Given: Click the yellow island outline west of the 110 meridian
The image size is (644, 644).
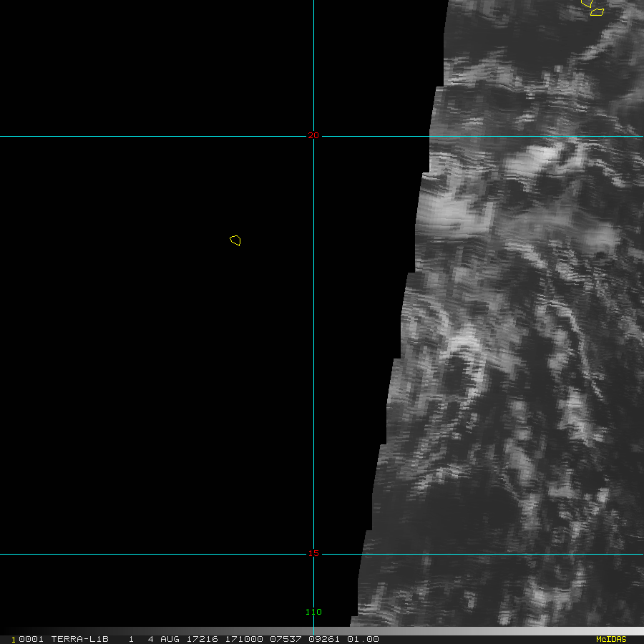Looking at the screenshot, I should pyautogui.click(x=235, y=240).
